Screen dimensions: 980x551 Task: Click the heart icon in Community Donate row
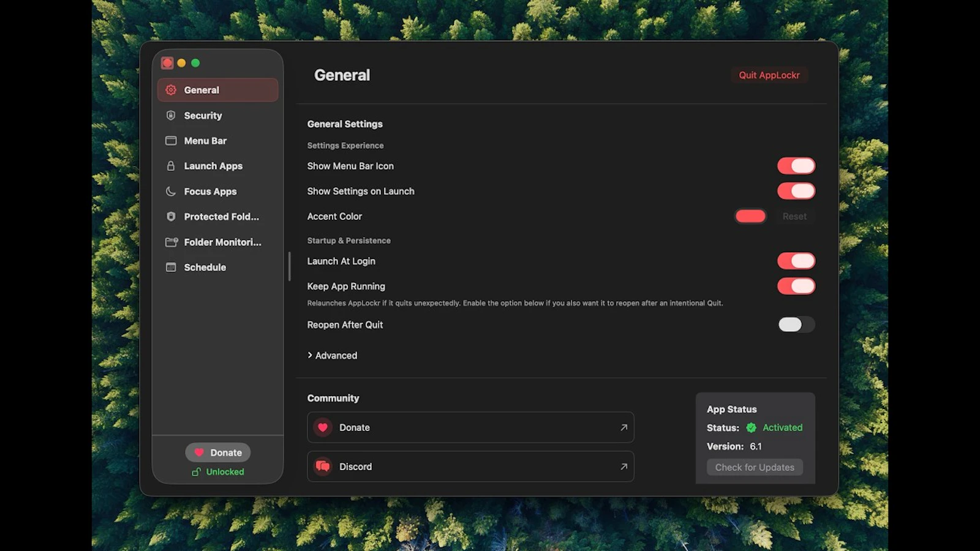point(323,427)
